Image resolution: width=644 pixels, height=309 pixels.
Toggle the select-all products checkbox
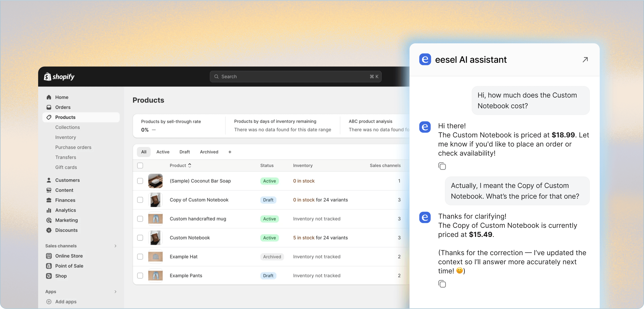pos(140,166)
